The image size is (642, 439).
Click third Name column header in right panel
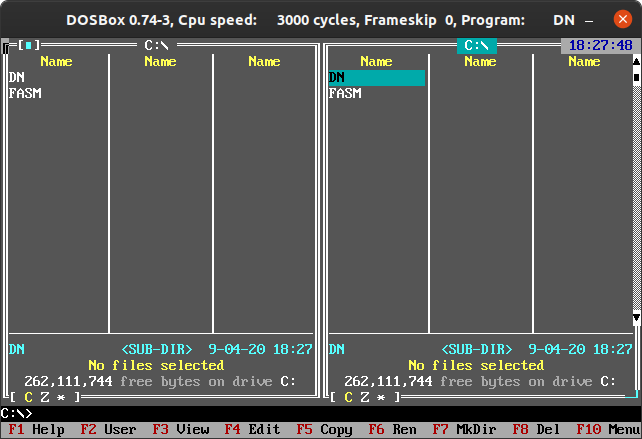pos(585,61)
